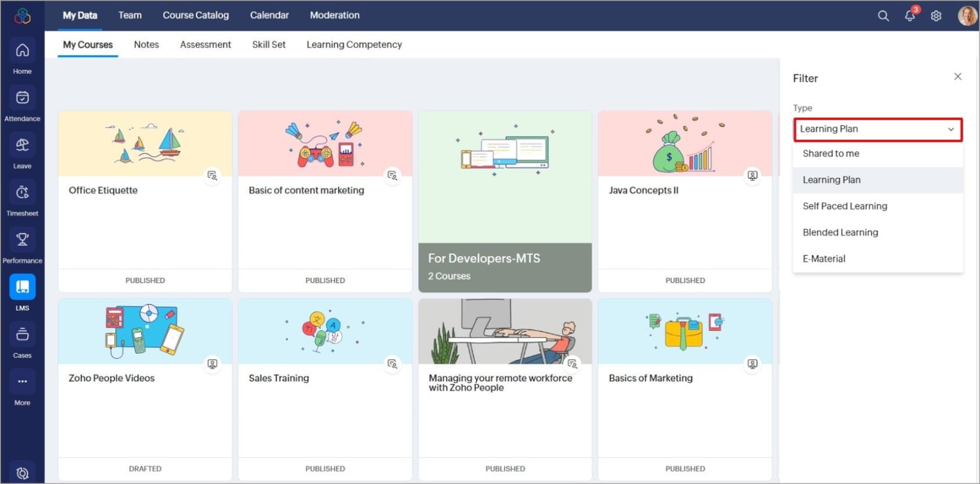Screen dimensions: 980x484
Task: Open the For Developers-MTS learning plan
Action: (484, 258)
